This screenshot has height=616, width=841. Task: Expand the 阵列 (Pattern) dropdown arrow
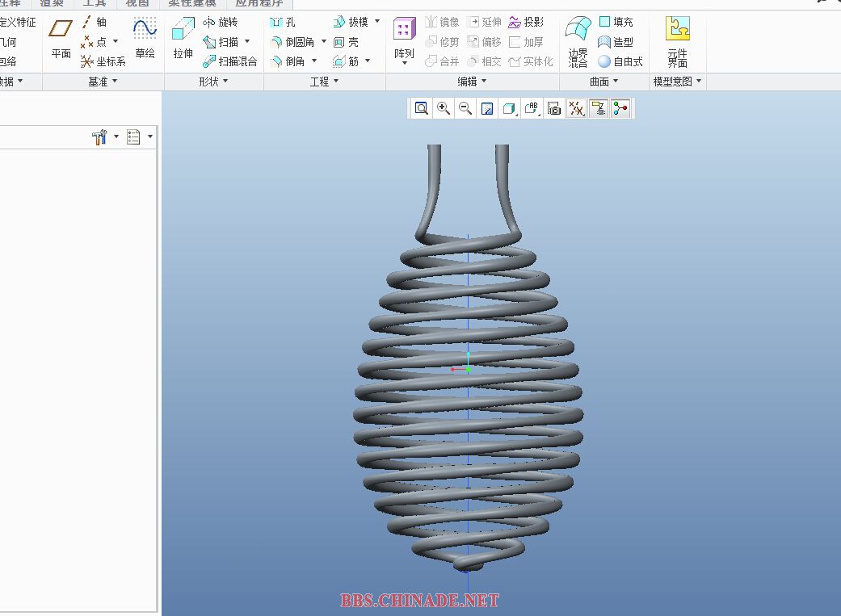pyautogui.click(x=404, y=64)
